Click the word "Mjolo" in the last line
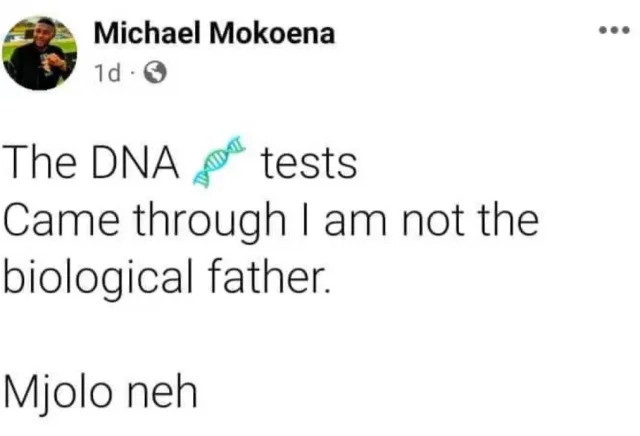 click(x=60, y=384)
